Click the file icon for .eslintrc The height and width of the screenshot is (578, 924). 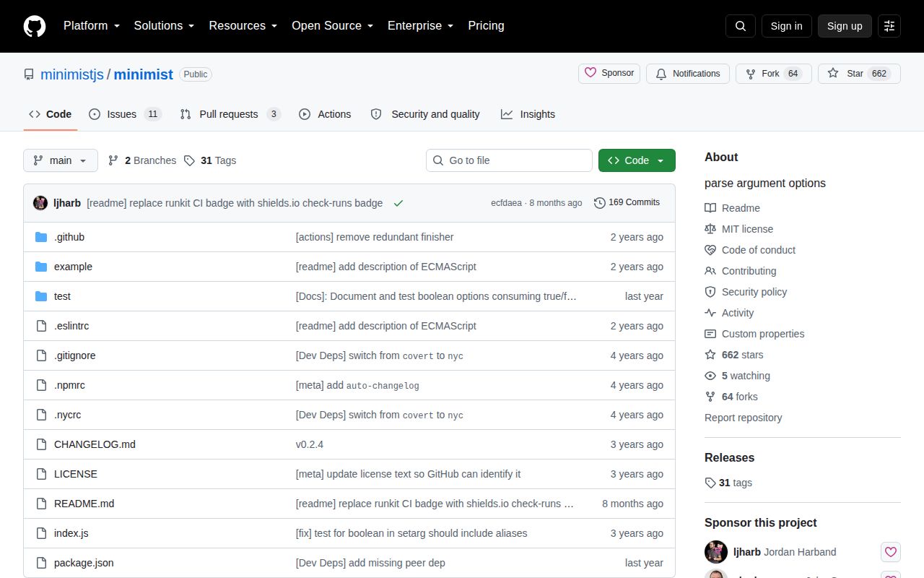[x=41, y=326]
